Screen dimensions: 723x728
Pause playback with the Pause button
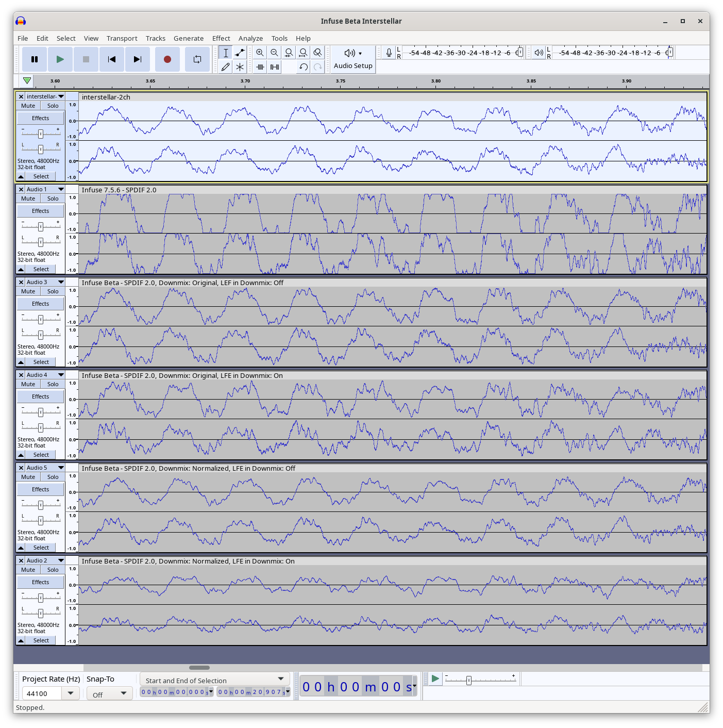coord(35,59)
